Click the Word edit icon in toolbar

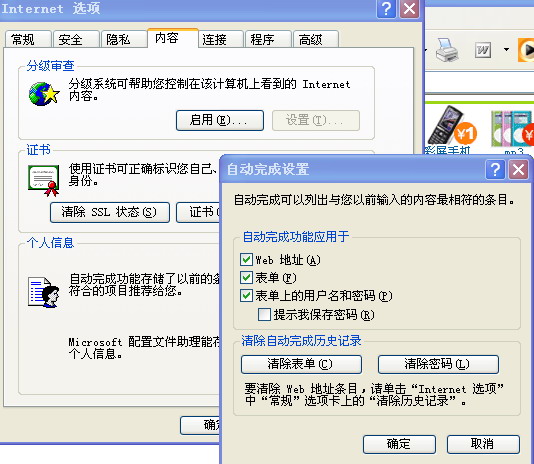coord(483,50)
